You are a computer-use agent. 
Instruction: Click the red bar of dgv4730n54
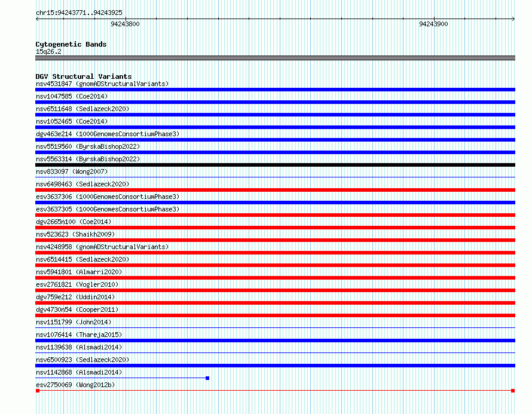click(x=275, y=315)
